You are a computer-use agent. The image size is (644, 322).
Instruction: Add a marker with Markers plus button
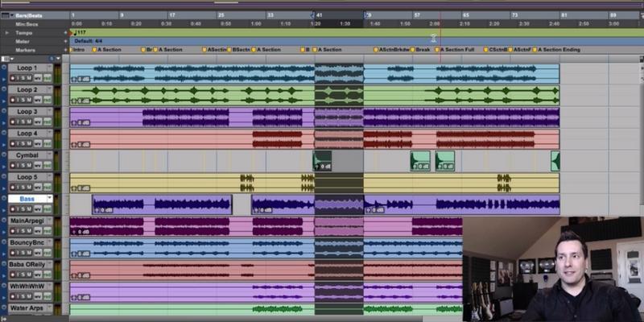(x=65, y=50)
